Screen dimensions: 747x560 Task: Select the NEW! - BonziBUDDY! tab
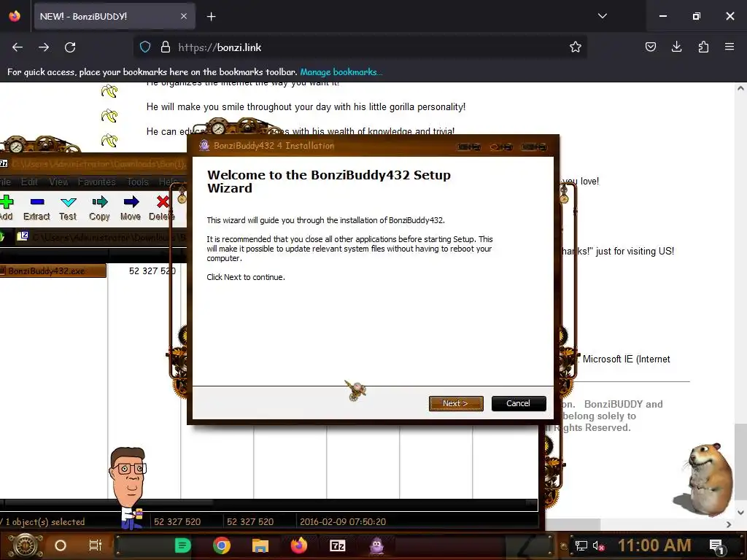click(x=114, y=16)
